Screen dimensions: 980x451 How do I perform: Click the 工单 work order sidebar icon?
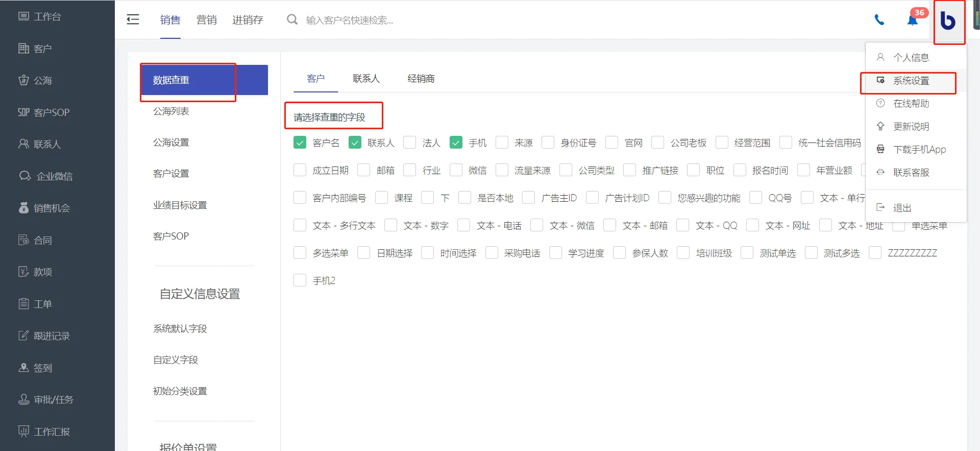23,304
